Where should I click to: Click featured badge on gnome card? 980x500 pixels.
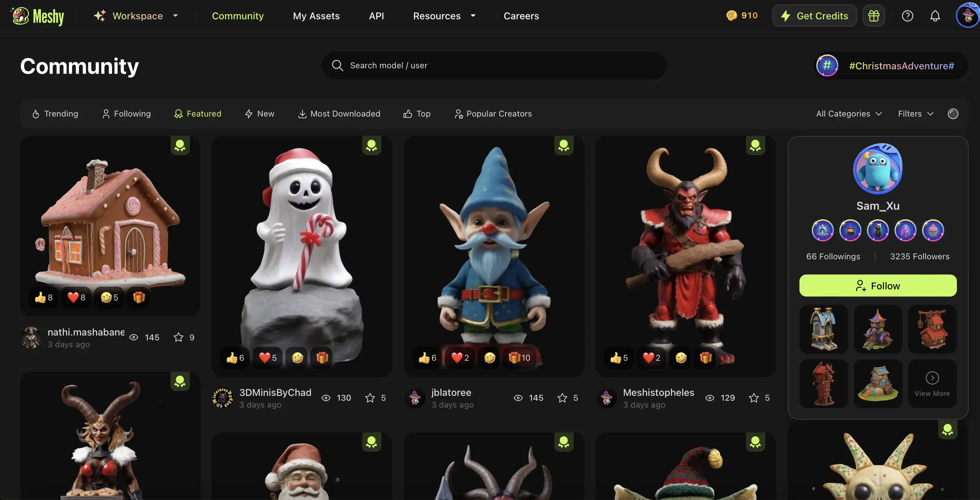[x=564, y=146]
